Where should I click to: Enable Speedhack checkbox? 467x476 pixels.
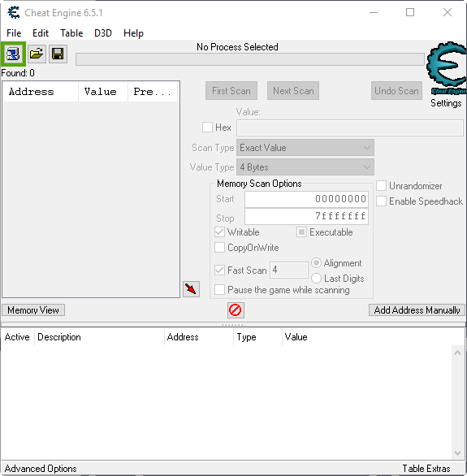(x=381, y=201)
